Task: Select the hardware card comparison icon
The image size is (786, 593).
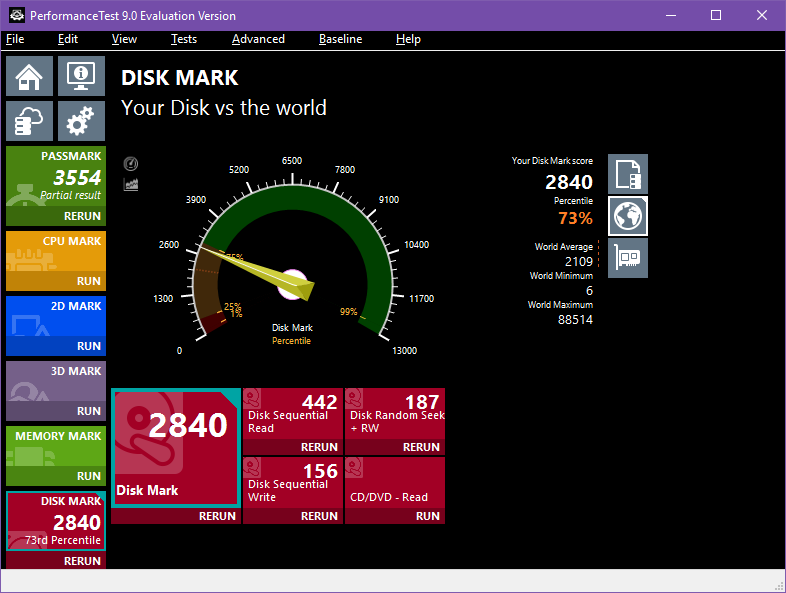Action: (x=628, y=258)
